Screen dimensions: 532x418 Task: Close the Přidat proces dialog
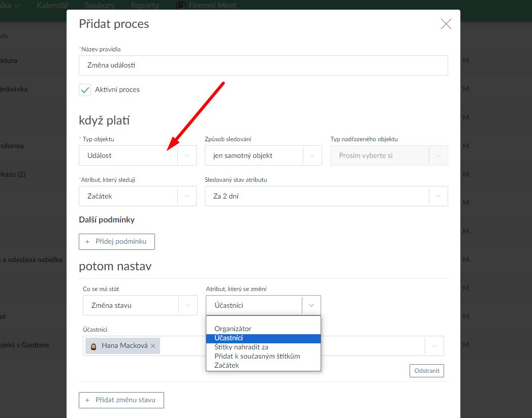(446, 24)
